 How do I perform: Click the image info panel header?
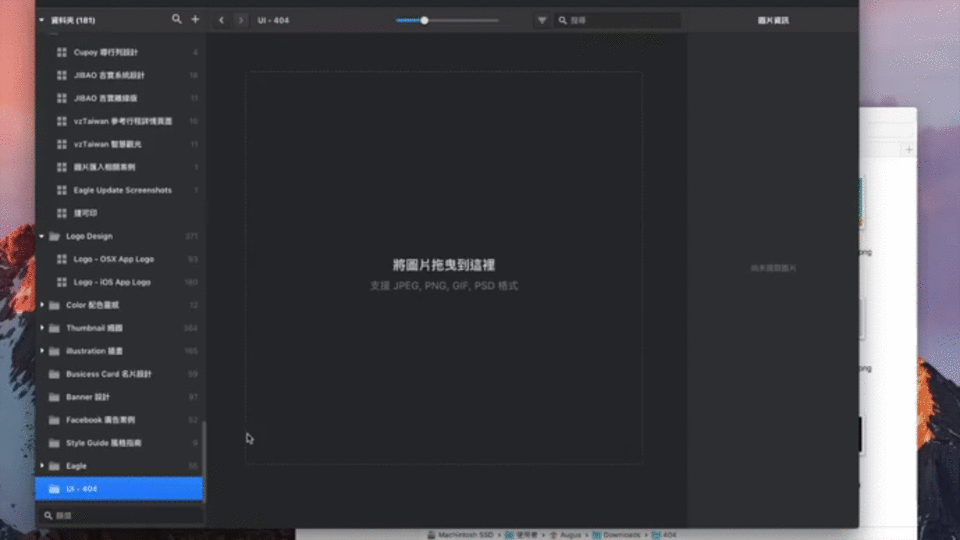point(773,20)
